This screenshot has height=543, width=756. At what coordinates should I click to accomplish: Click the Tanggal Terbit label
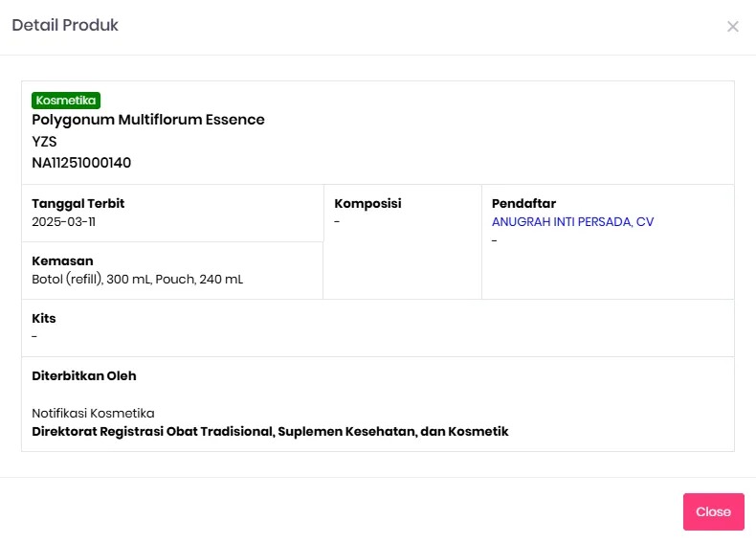(x=78, y=204)
